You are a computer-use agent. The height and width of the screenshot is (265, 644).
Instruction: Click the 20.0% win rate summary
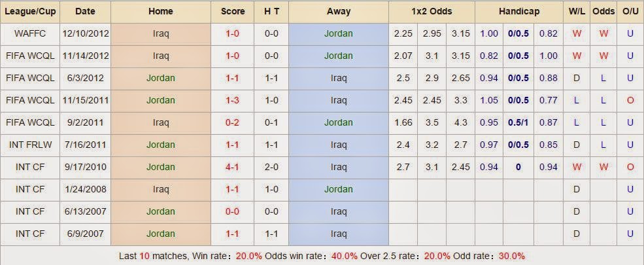249,256
